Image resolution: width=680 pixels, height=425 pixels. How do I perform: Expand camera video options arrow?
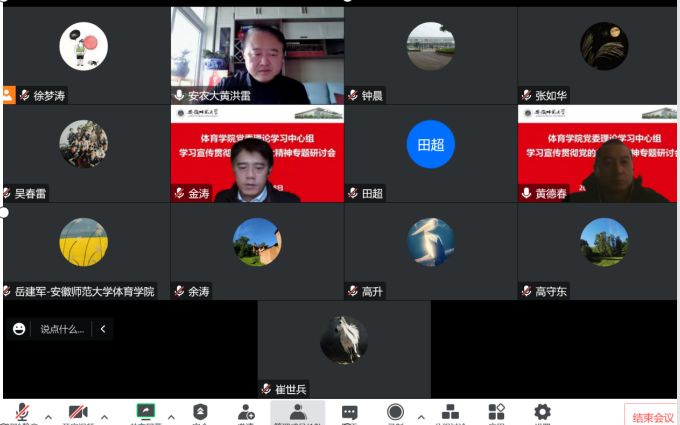pyautogui.click(x=103, y=416)
